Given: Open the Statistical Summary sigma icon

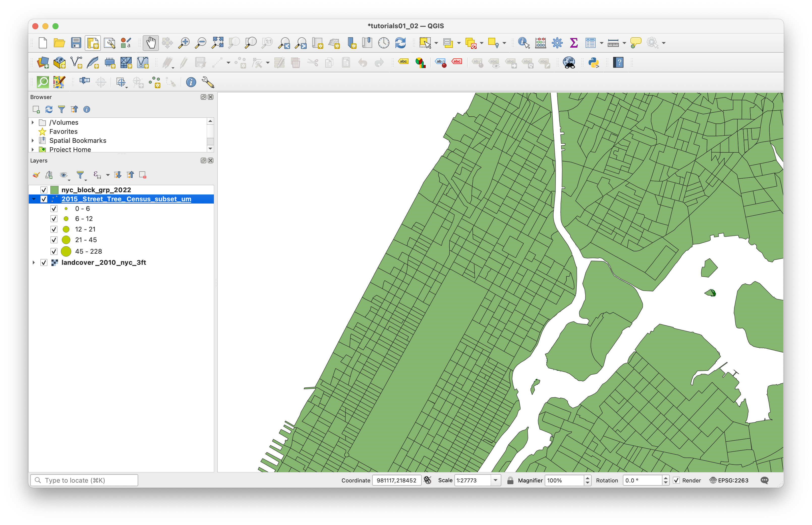Looking at the screenshot, I should [573, 43].
